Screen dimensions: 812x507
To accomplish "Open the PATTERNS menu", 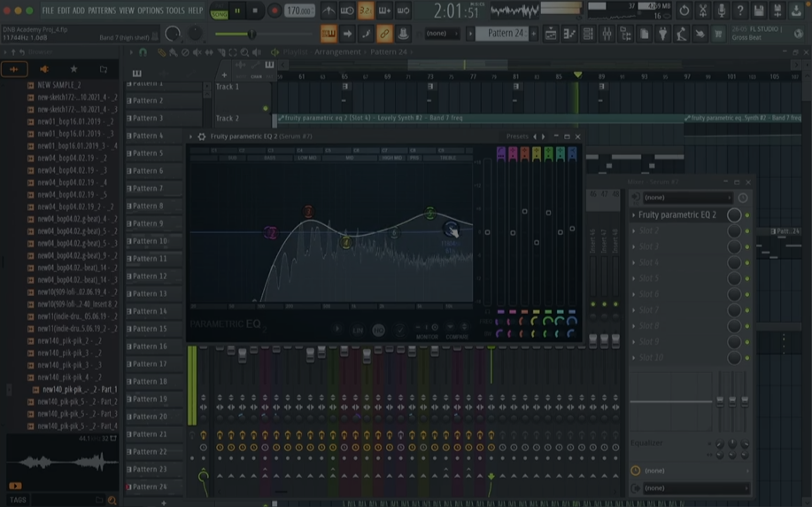I will click(x=102, y=11).
